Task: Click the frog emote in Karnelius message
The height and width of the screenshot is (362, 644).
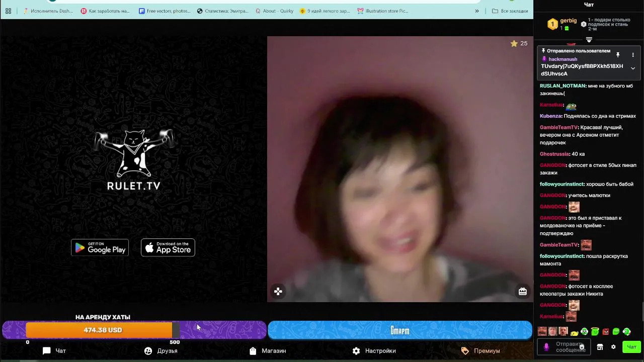Action: coord(571,106)
